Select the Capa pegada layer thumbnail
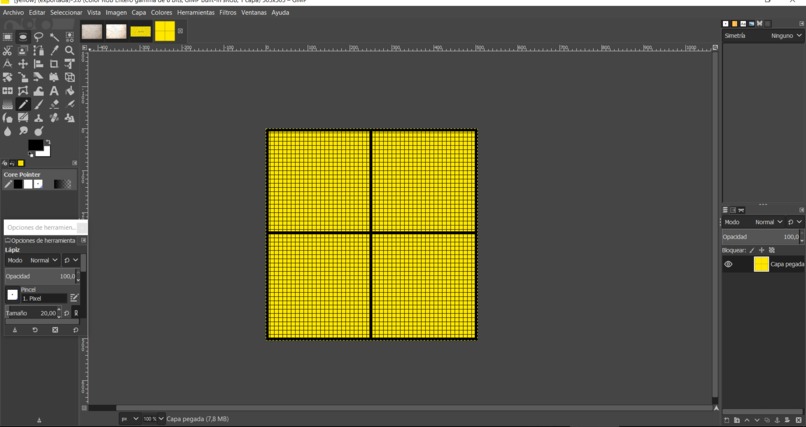The height and width of the screenshot is (427, 806). point(761,264)
